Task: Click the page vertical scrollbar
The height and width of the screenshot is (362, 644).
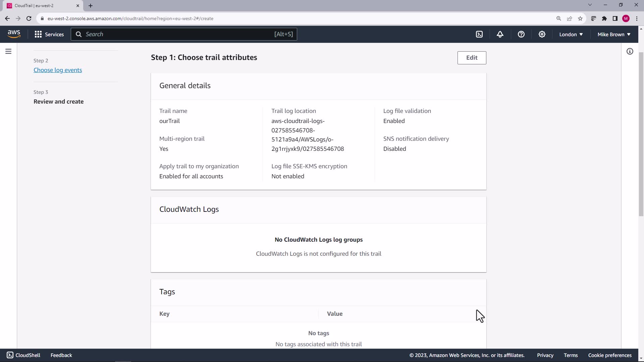Action: click(641, 134)
